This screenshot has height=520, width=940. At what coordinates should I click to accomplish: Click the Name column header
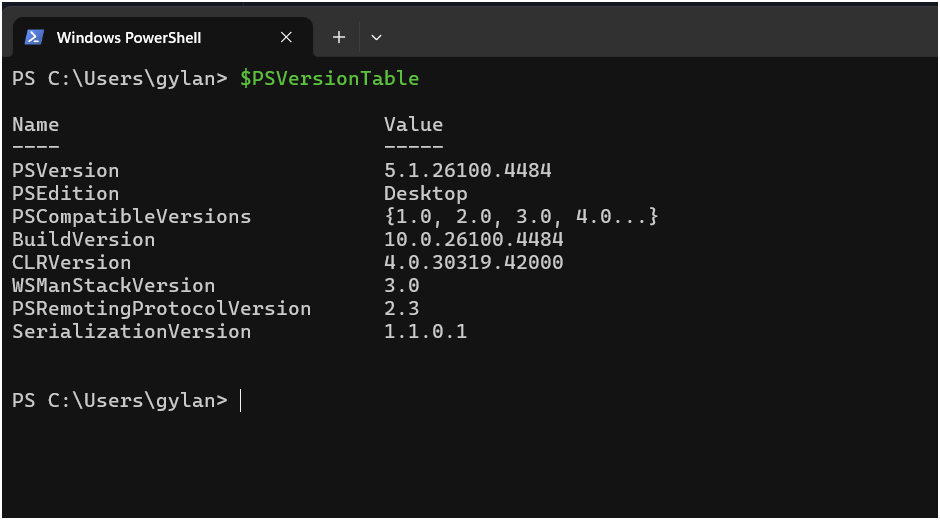click(x=35, y=124)
